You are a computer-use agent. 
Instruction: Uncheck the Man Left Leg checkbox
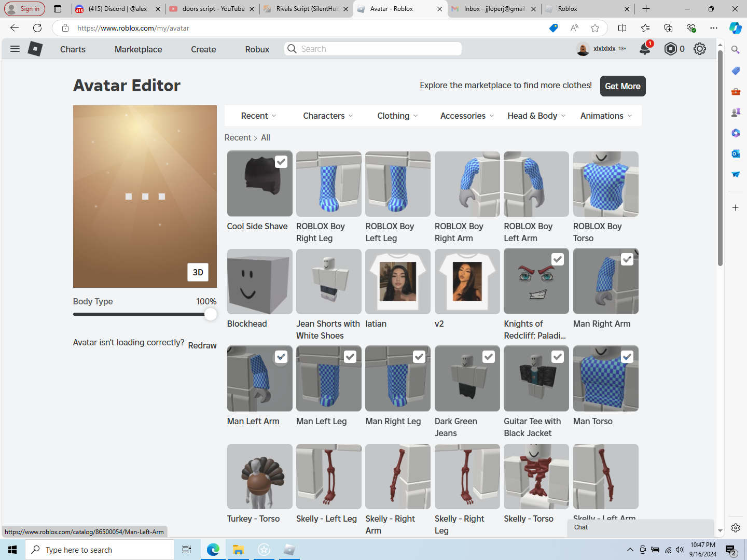click(350, 357)
